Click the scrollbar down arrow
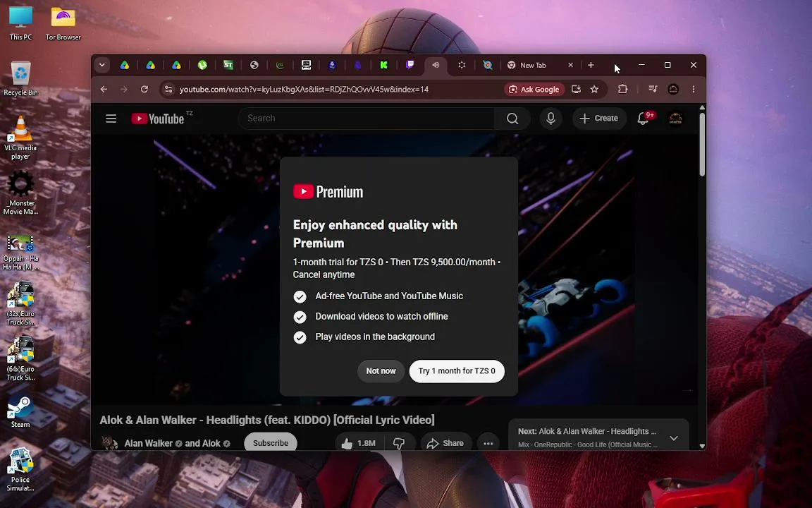Screen dimensions: 812x508 click(x=702, y=446)
